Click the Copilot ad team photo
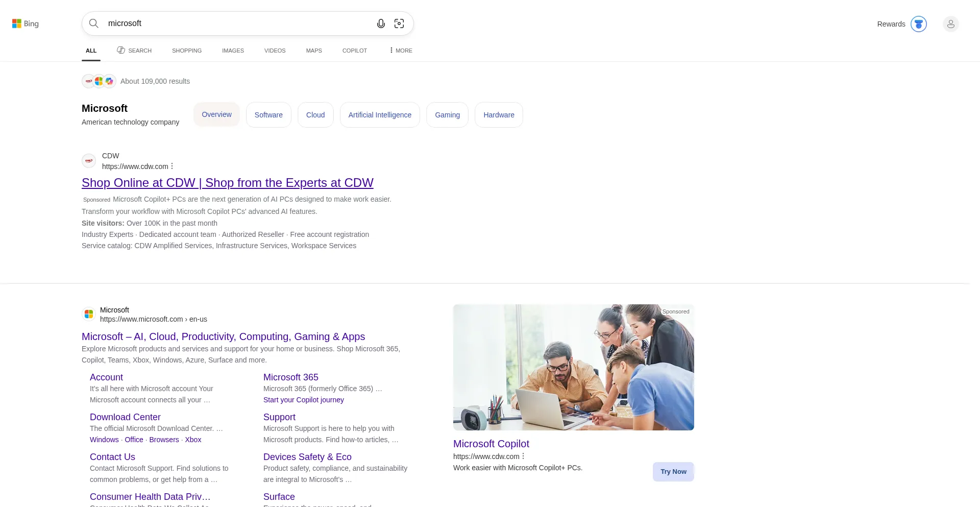This screenshot has width=980, height=507. coord(574,368)
